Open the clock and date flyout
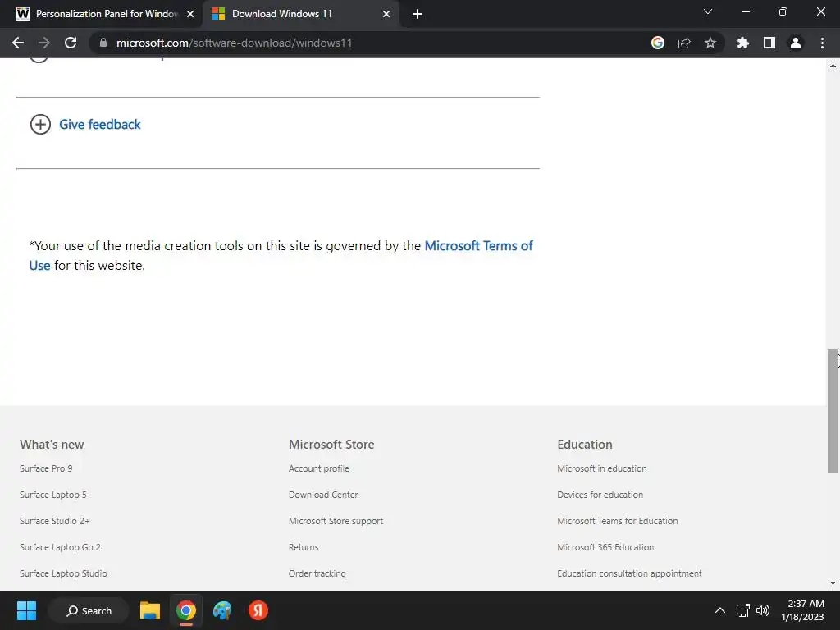The width and height of the screenshot is (840, 630). point(802,610)
